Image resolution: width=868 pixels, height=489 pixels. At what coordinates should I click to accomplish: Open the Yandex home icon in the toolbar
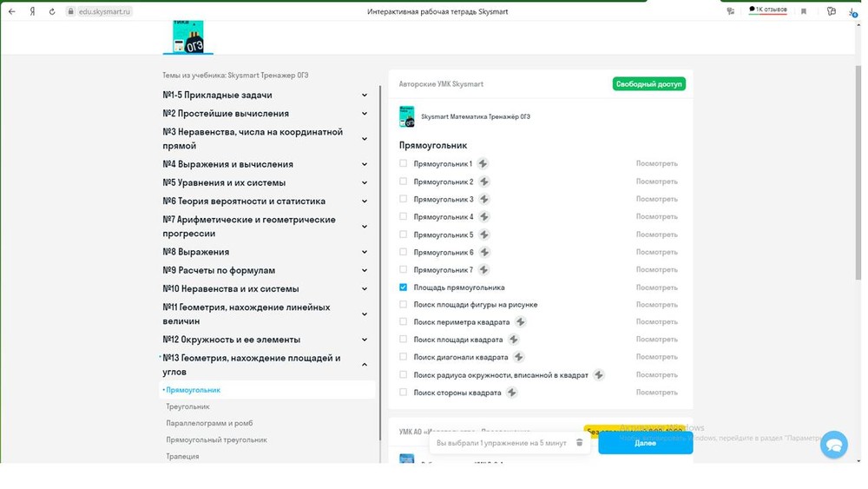click(32, 11)
